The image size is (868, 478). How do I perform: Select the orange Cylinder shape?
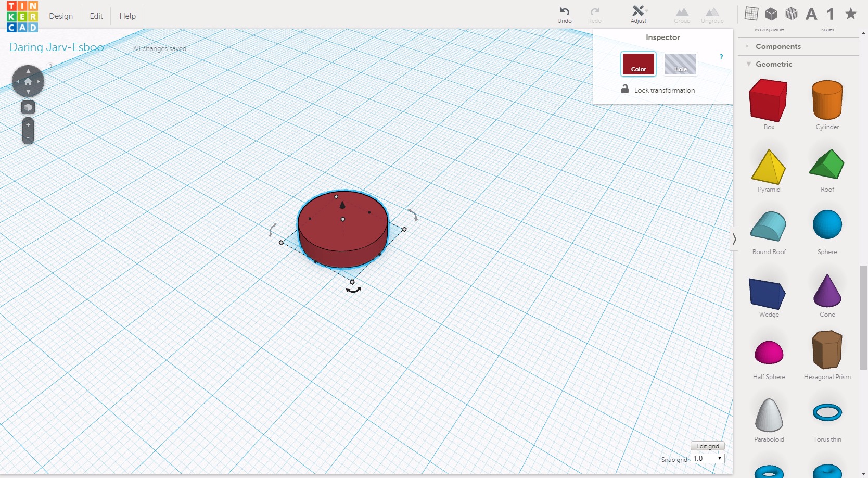(x=827, y=101)
